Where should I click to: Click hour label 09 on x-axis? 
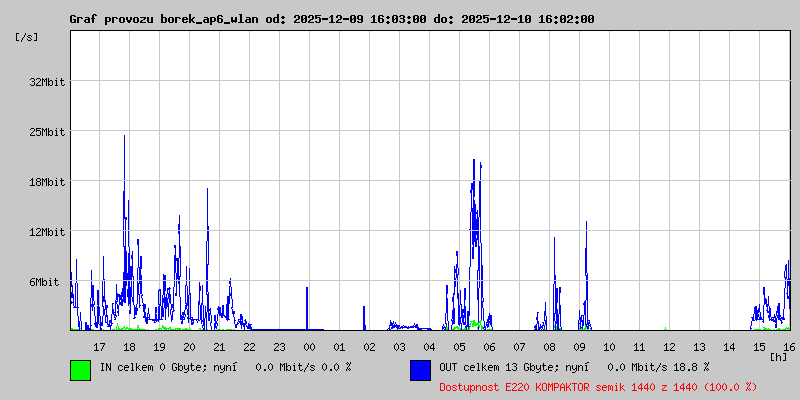580,347
